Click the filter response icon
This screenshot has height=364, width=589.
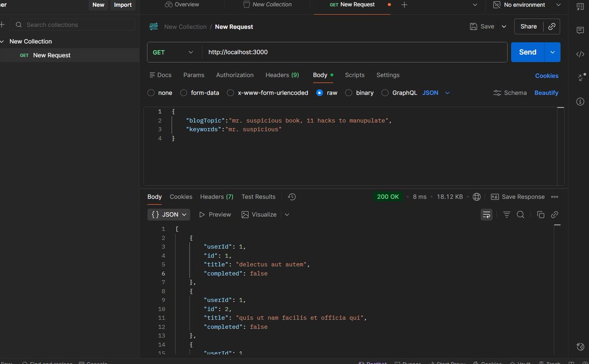pos(507,214)
